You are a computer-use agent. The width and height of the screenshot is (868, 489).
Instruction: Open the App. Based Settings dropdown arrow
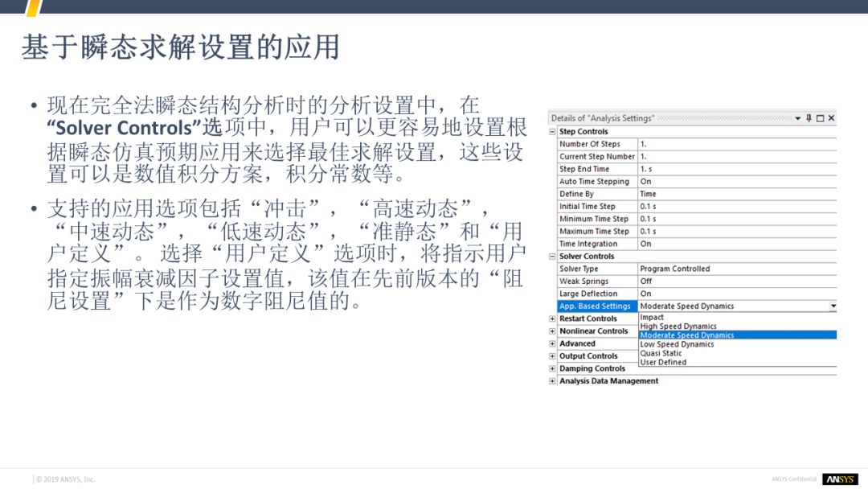(833, 306)
